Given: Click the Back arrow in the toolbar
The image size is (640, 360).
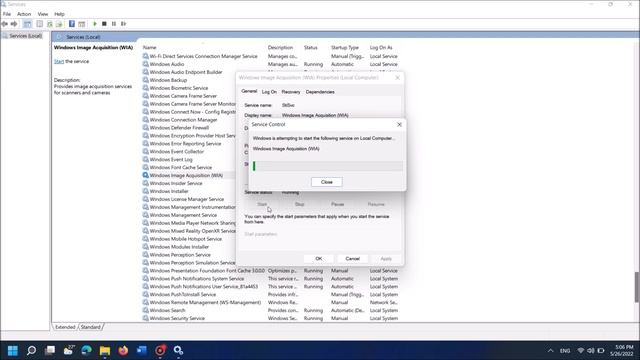Looking at the screenshot, I should [x=5, y=24].
